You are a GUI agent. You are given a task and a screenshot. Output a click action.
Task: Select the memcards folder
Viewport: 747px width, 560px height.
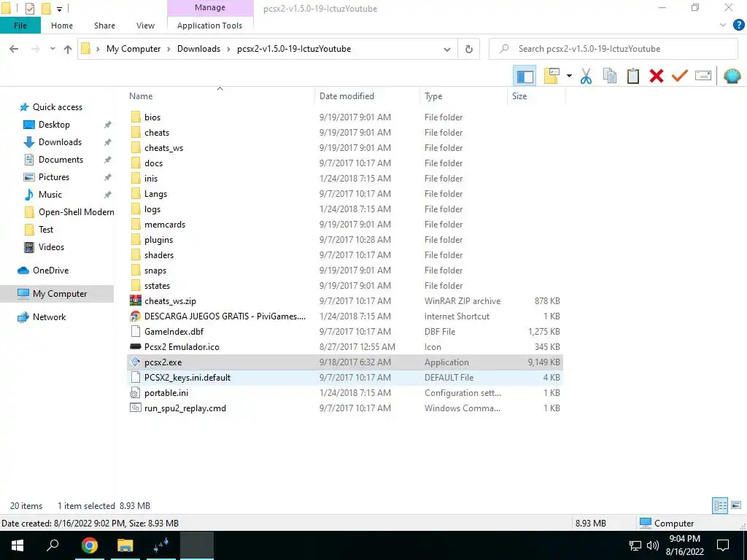pyautogui.click(x=165, y=225)
